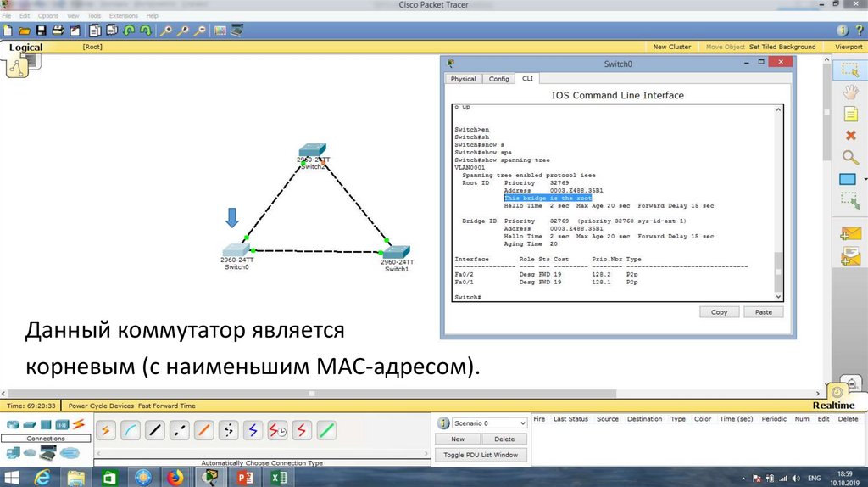Choose the green Octal cable
Screen dimensions: 868x487
326,430
